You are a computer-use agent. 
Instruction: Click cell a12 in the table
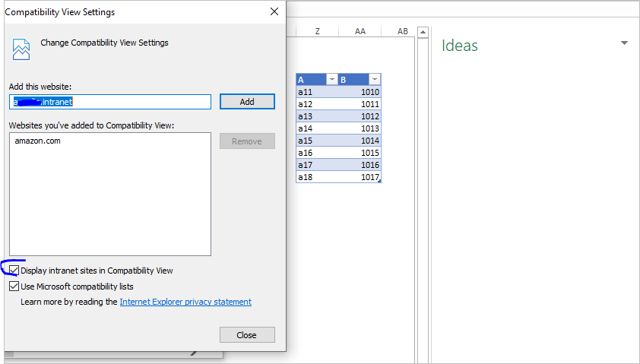coord(317,104)
